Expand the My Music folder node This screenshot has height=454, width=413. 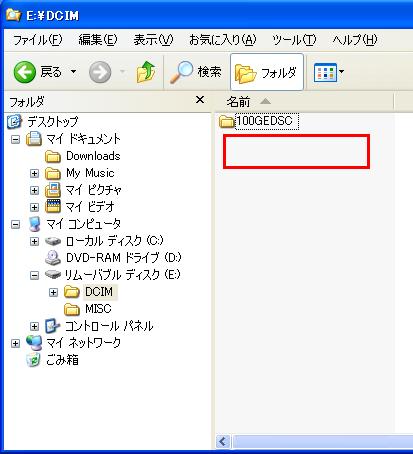coord(34,173)
